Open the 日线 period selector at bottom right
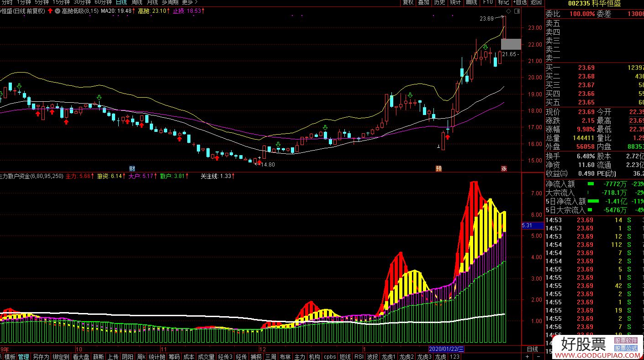The width and height of the screenshot is (644, 360). (x=532, y=349)
